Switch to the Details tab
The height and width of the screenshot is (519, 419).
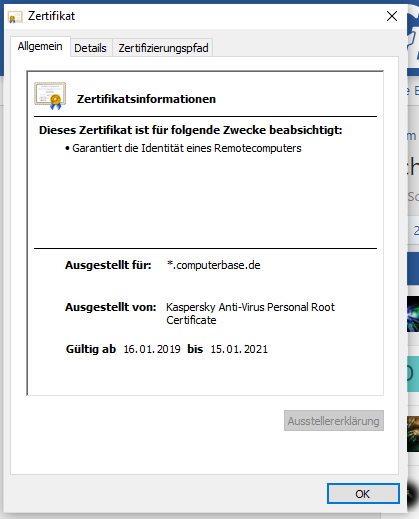pyautogui.click(x=90, y=48)
